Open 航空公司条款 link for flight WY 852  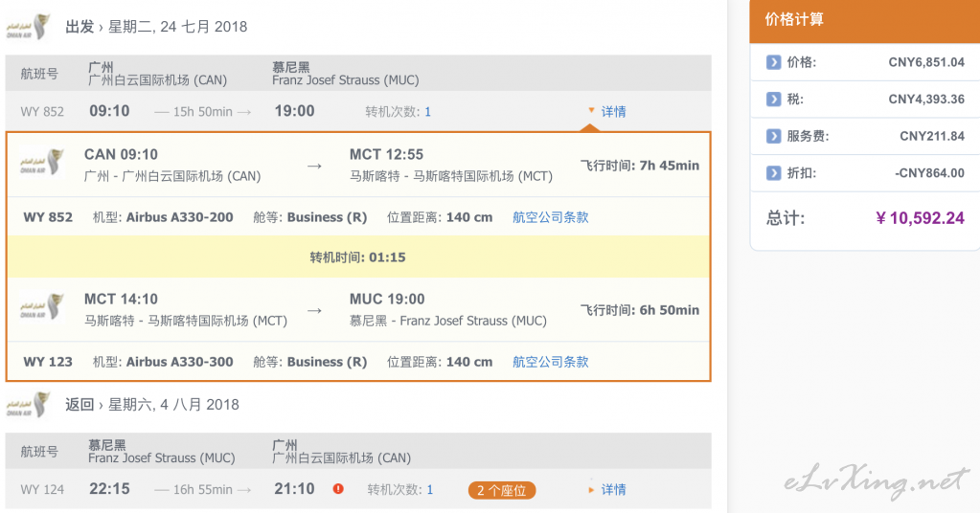[x=551, y=217]
